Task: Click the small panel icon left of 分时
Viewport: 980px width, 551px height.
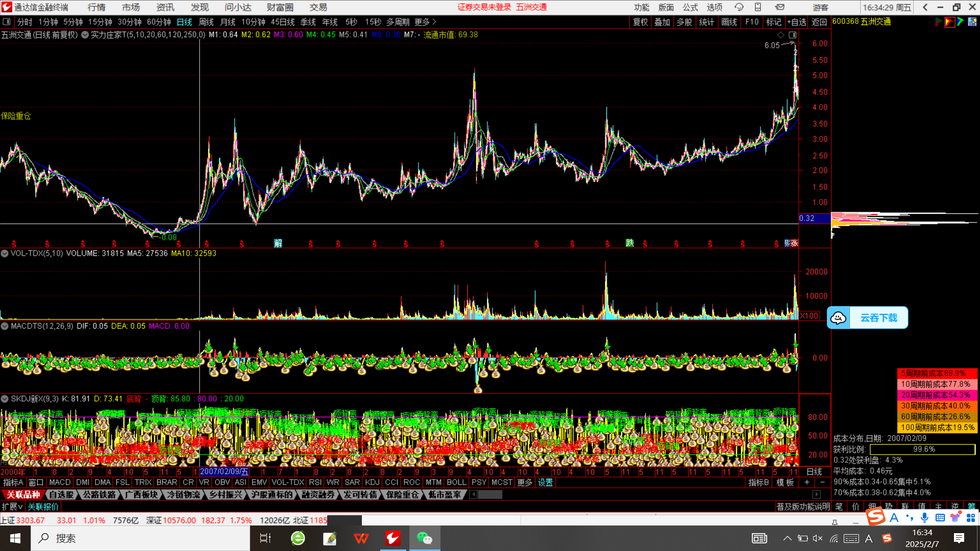Action: (x=7, y=22)
